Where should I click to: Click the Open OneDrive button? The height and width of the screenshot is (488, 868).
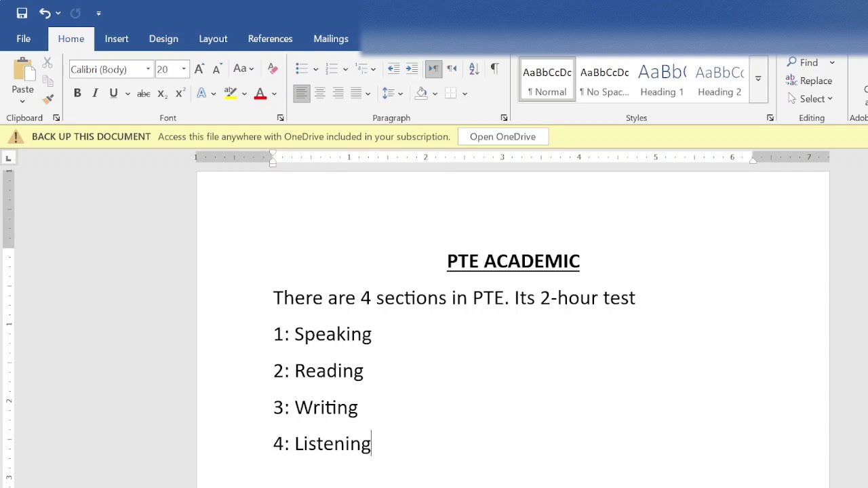502,137
